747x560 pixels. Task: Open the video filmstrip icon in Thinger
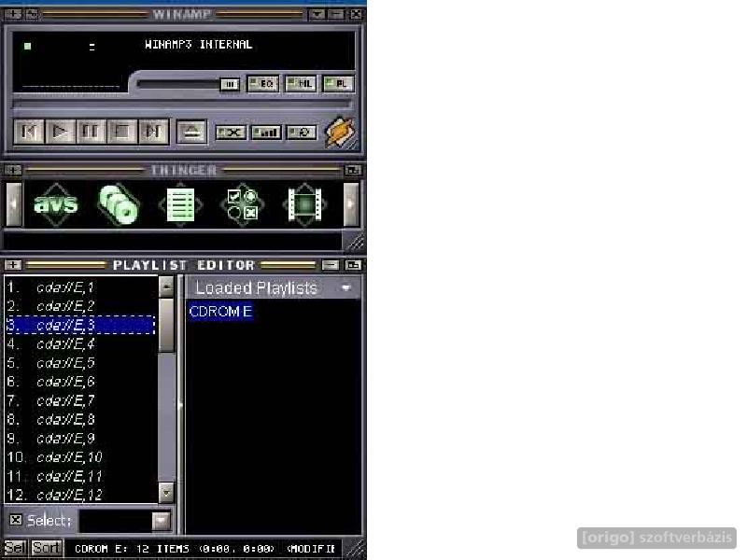click(x=305, y=204)
